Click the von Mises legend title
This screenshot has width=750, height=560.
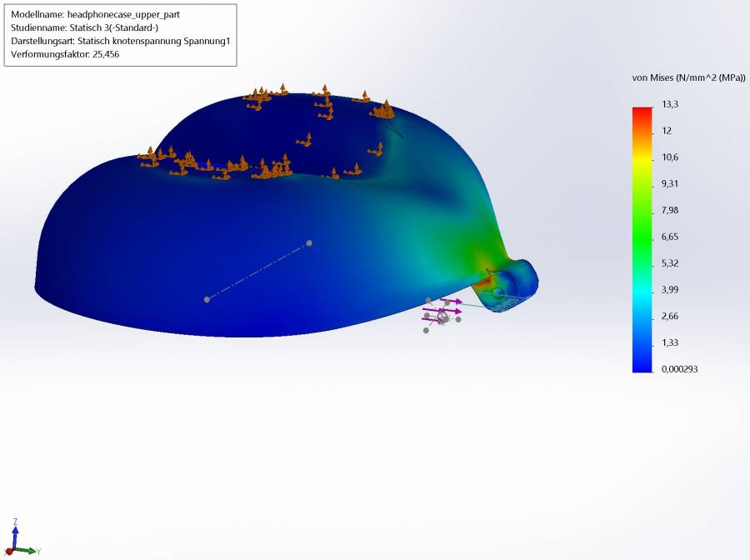point(688,77)
